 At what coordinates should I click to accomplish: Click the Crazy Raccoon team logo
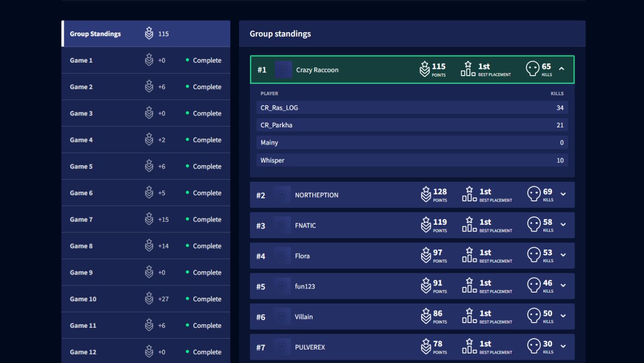[x=284, y=69]
